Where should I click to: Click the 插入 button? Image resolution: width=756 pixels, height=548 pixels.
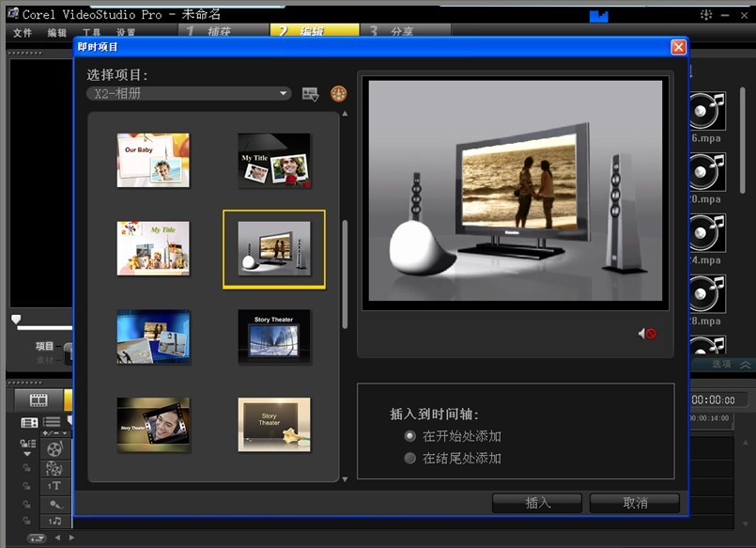click(537, 503)
